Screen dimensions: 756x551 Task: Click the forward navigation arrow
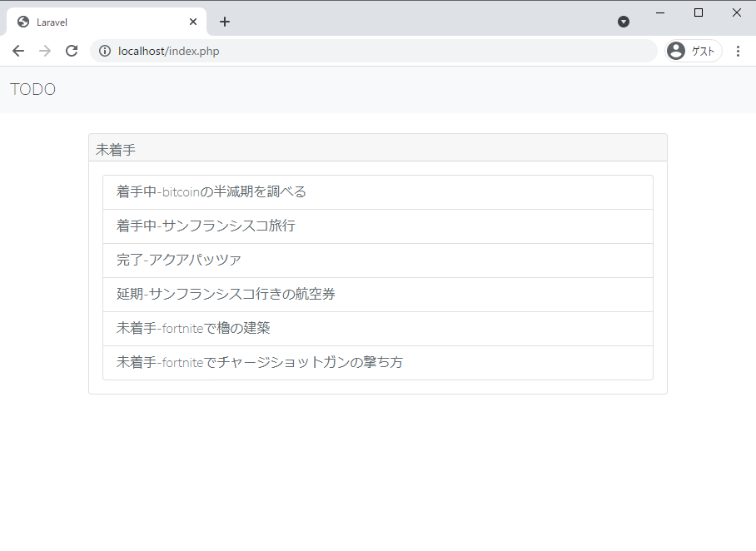coord(45,51)
